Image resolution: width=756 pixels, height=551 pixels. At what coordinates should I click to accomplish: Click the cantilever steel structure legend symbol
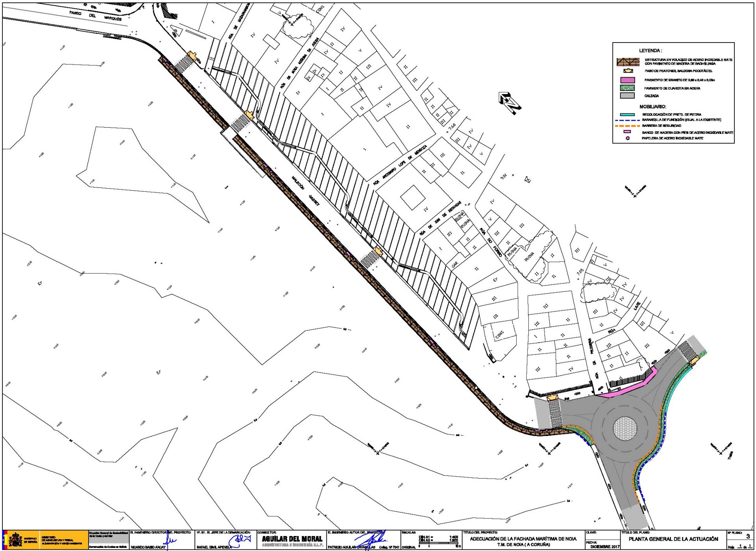(628, 62)
